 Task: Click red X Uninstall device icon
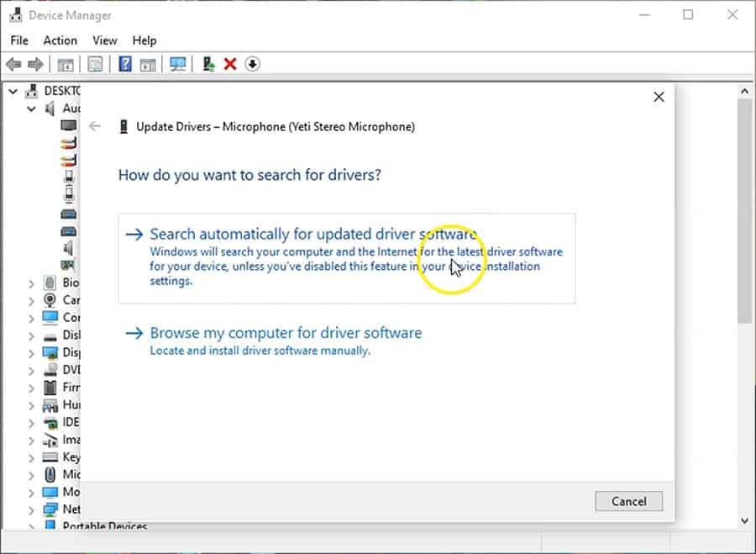click(x=230, y=64)
